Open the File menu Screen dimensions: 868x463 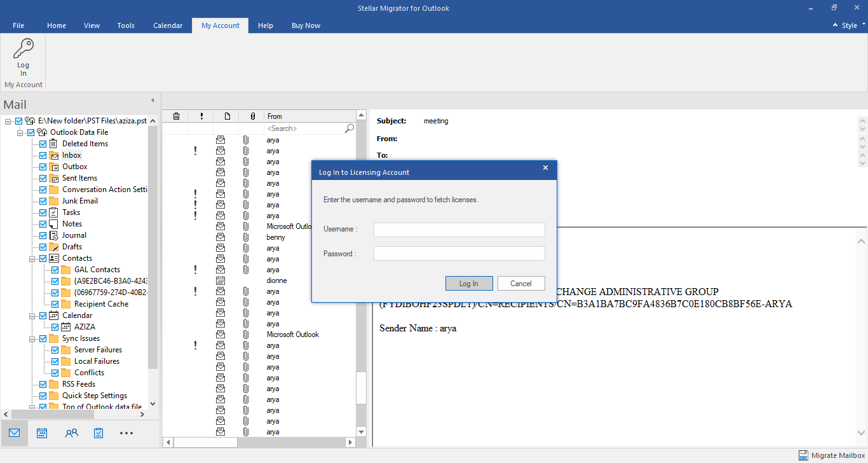pyautogui.click(x=18, y=25)
